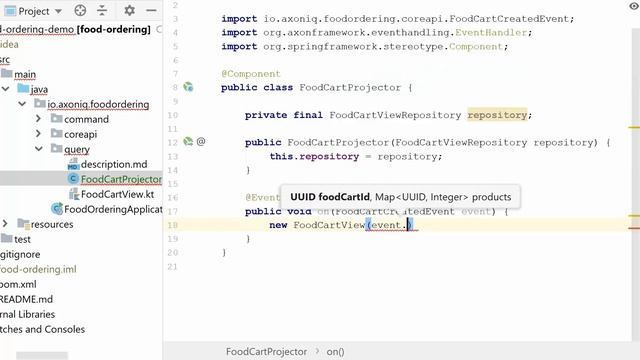Image resolution: width=640 pixels, height=360 pixels.
Task: Open the Project view dropdown
Action: (58, 11)
